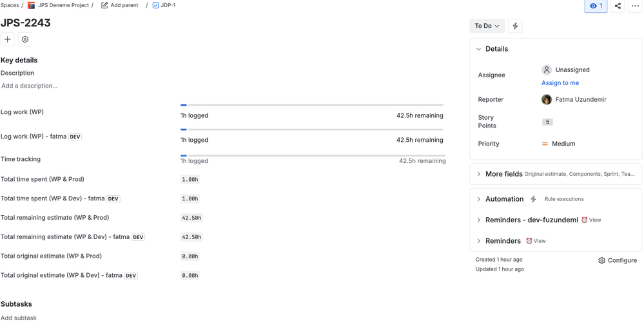This screenshot has height=326, width=644.
Task: Click the Unassigned assignee value
Action: click(572, 70)
